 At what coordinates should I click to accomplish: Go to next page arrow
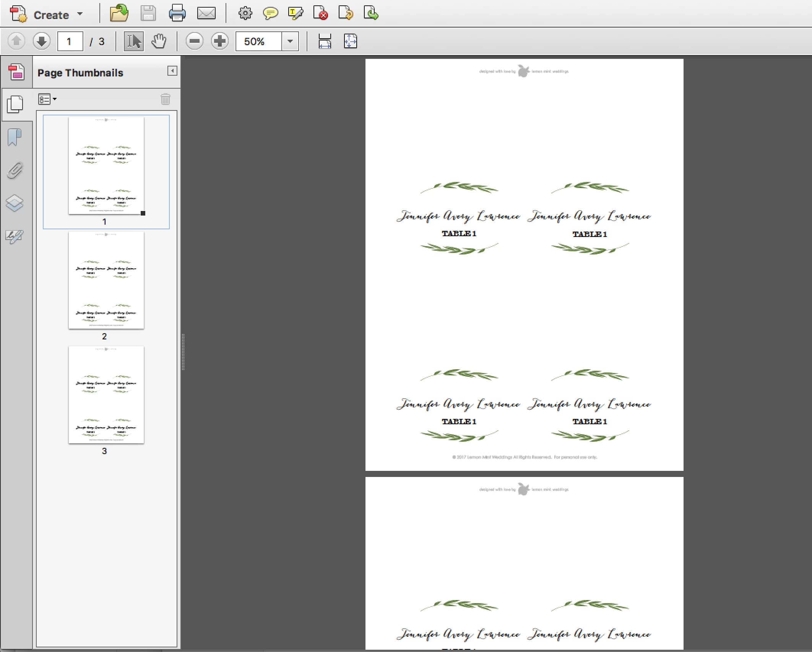tap(42, 41)
